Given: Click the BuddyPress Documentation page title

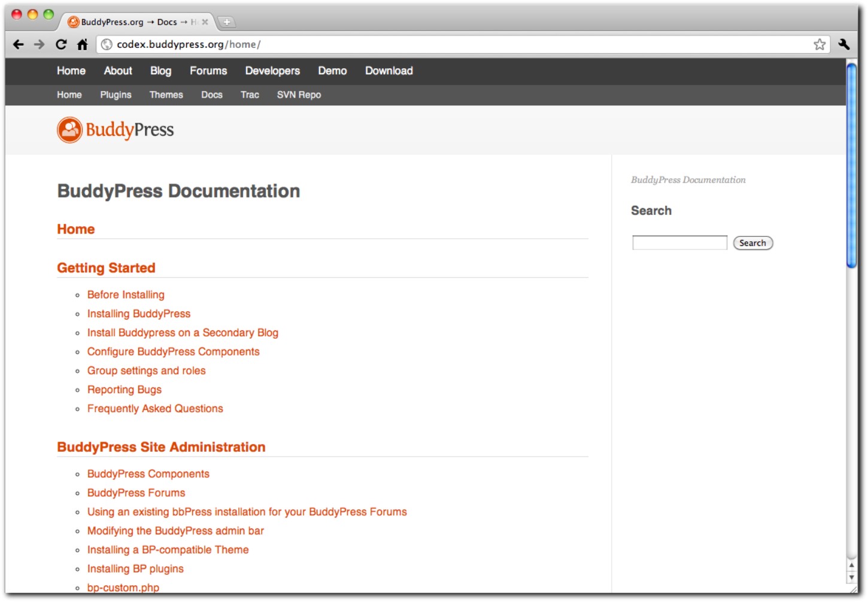Looking at the screenshot, I should click(x=178, y=191).
